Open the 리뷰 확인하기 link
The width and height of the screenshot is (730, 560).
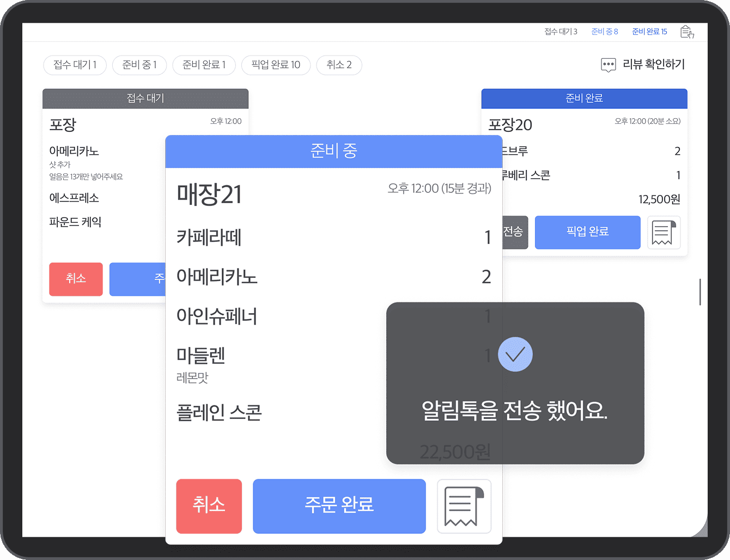pyautogui.click(x=653, y=64)
